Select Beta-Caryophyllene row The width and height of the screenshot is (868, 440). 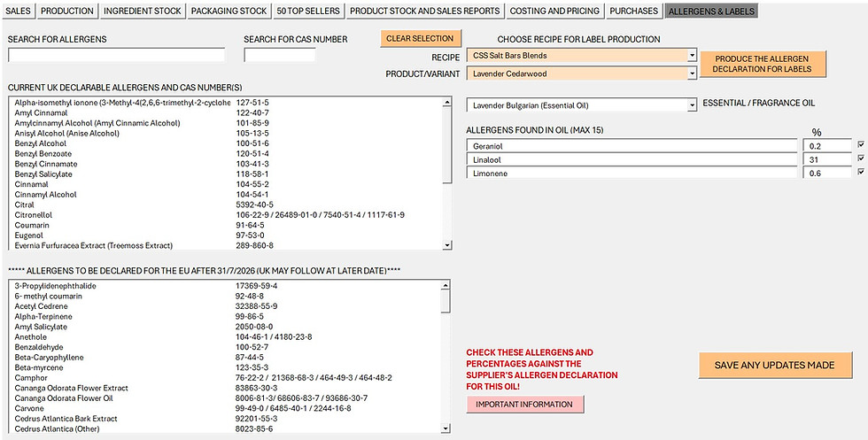click(225, 358)
